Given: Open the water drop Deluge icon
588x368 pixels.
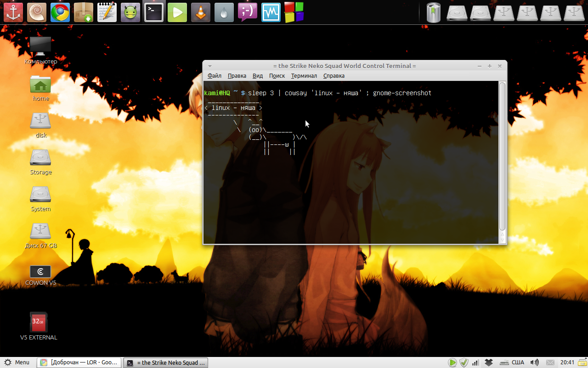Looking at the screenshot, I should coord(224,12).
